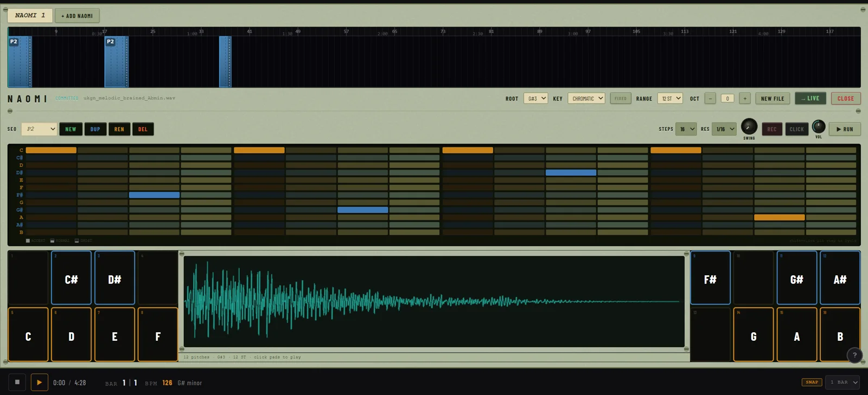Open the ROOT note dropdown

(x=535, y=99)
